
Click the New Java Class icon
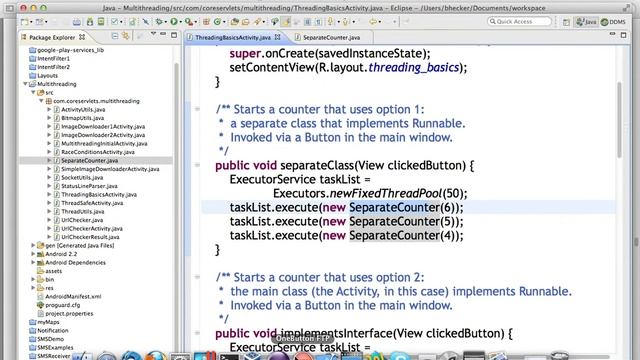tap(218, 22)
